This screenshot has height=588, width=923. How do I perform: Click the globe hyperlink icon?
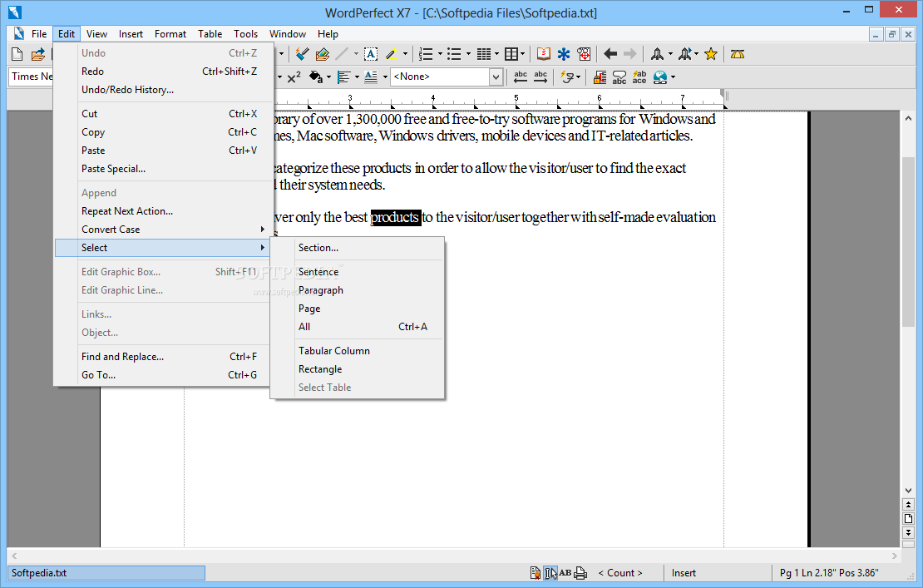point(660,77)
